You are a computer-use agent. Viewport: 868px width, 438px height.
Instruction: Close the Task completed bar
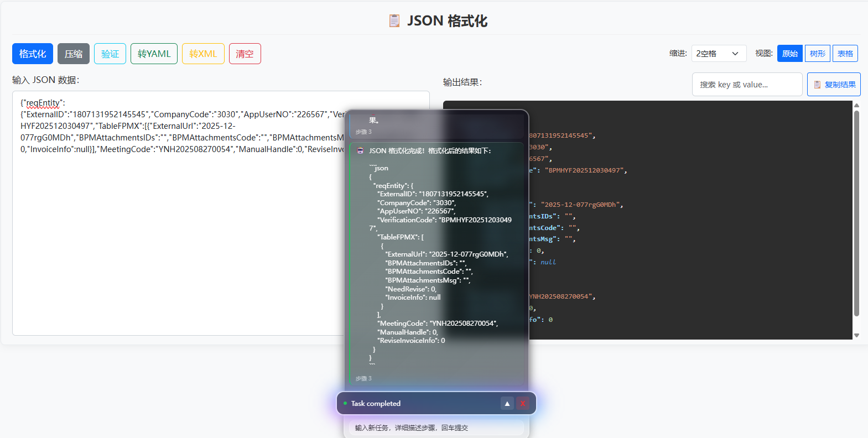tap(522, 403)
